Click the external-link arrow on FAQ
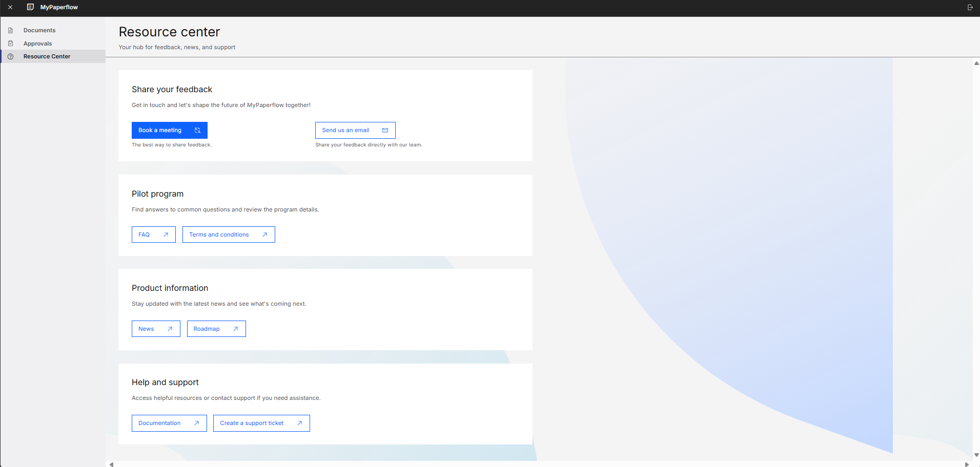980x467 pixels. [x=166, y=235]
